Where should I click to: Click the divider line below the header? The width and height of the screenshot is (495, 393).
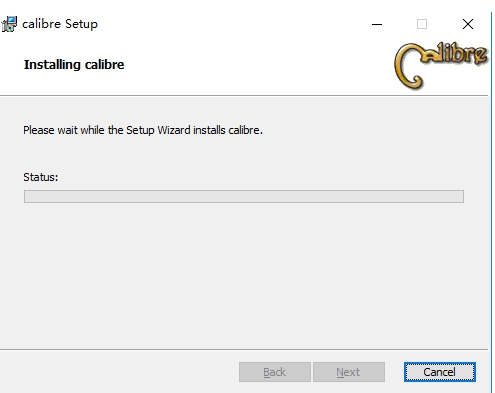pos(244,96)
